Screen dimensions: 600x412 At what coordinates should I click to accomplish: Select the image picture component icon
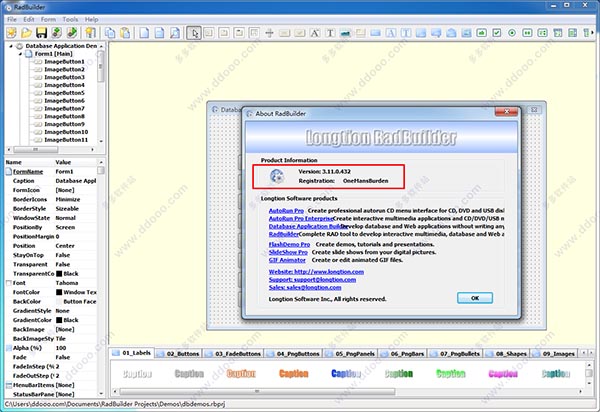click(x=345, y=33)
